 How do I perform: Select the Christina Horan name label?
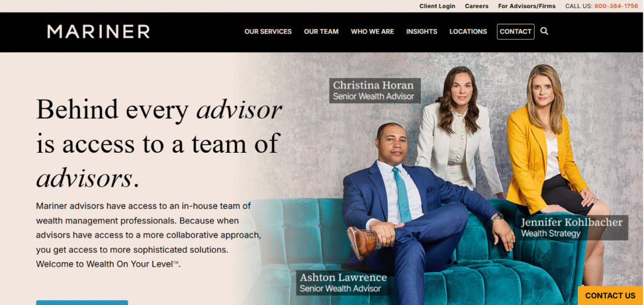[375, 91]
